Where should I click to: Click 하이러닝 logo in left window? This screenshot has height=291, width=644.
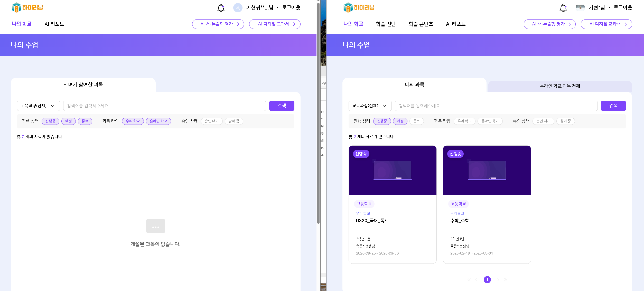(x=27, y=7)
